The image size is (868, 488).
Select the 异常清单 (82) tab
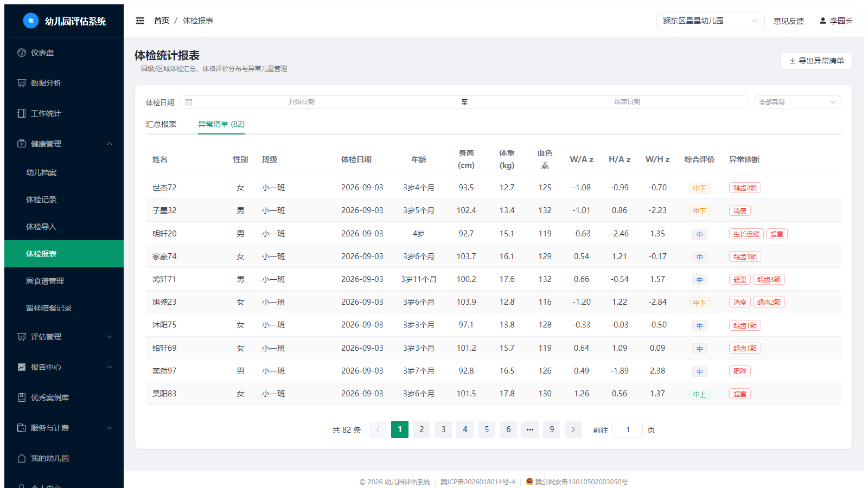221,124
